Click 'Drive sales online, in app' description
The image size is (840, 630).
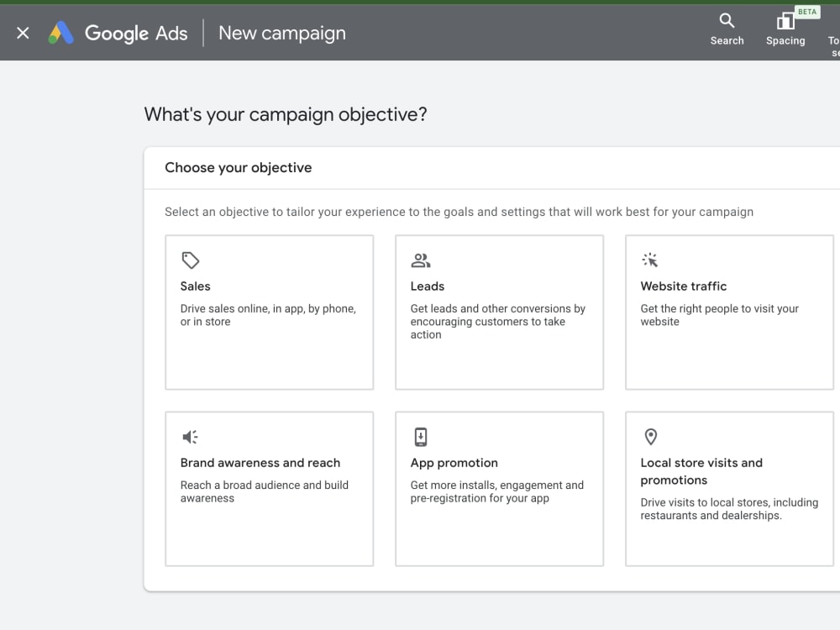tap(268, 315)
